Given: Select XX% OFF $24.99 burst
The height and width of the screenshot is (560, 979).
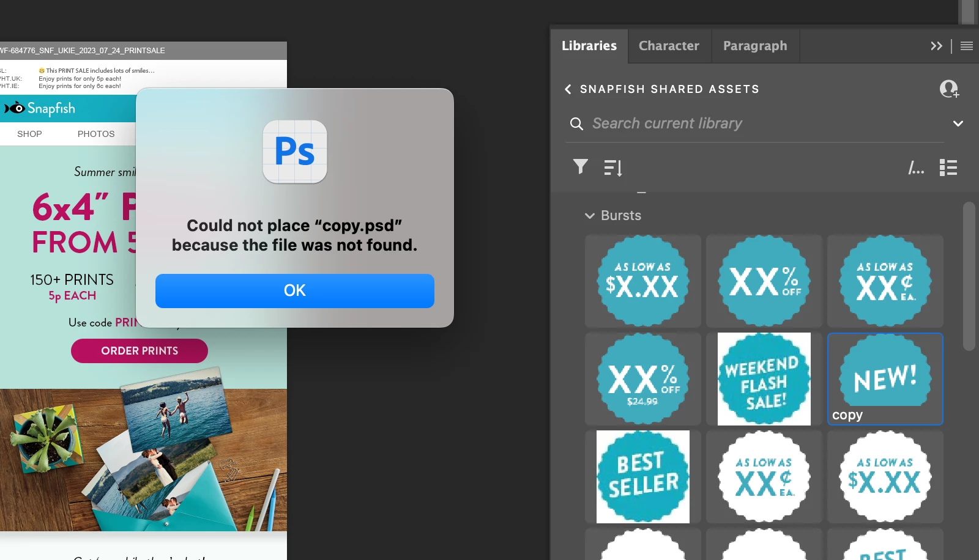Looking at the screenshot, I should tap(643, 379).
